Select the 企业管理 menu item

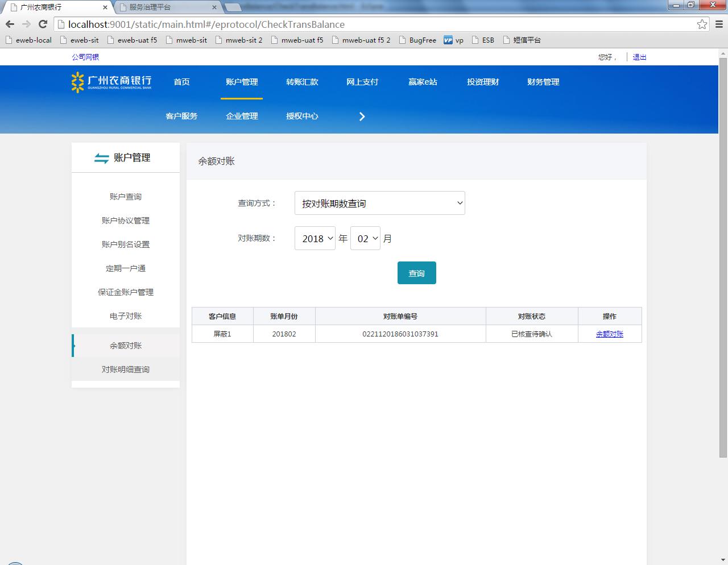point(242,116)
